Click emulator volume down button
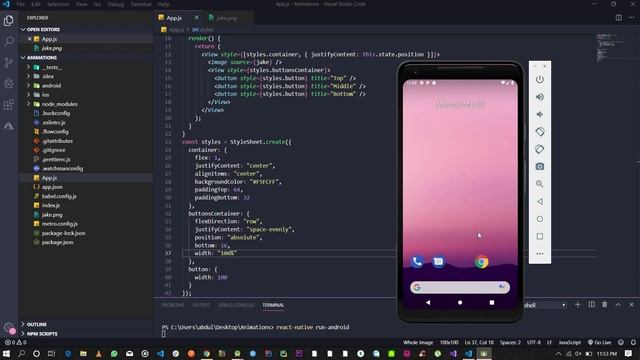 [x=540, y=114]
